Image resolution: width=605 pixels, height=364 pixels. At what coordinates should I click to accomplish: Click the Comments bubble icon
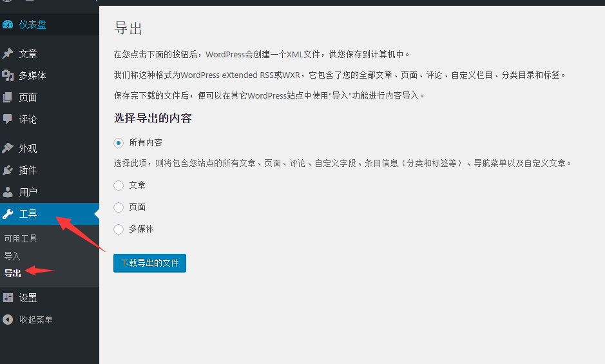click(8, 119)
